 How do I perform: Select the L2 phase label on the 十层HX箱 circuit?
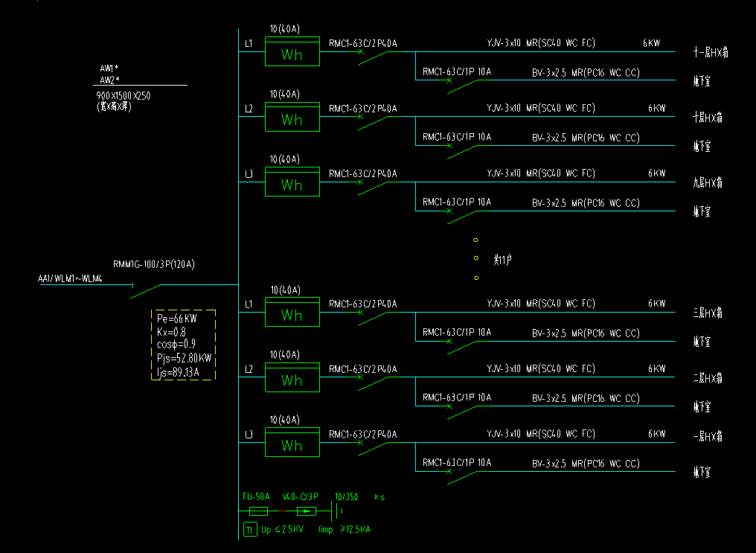249,109
